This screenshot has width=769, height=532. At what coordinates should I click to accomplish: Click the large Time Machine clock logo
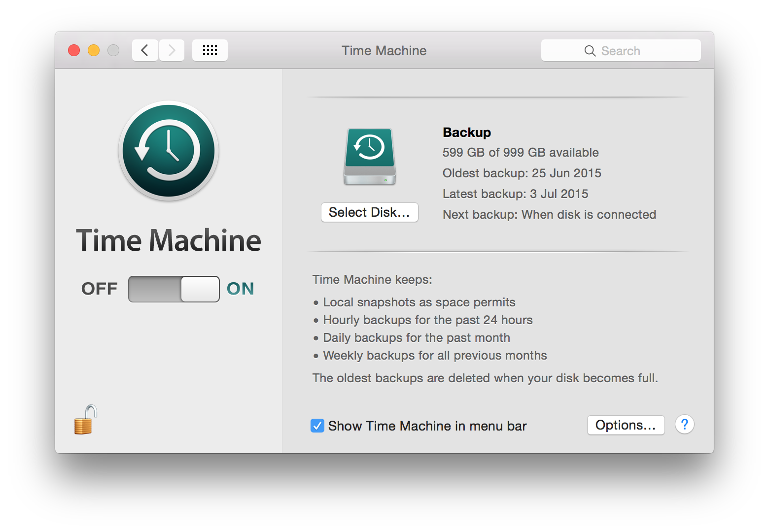coord(169,151)
